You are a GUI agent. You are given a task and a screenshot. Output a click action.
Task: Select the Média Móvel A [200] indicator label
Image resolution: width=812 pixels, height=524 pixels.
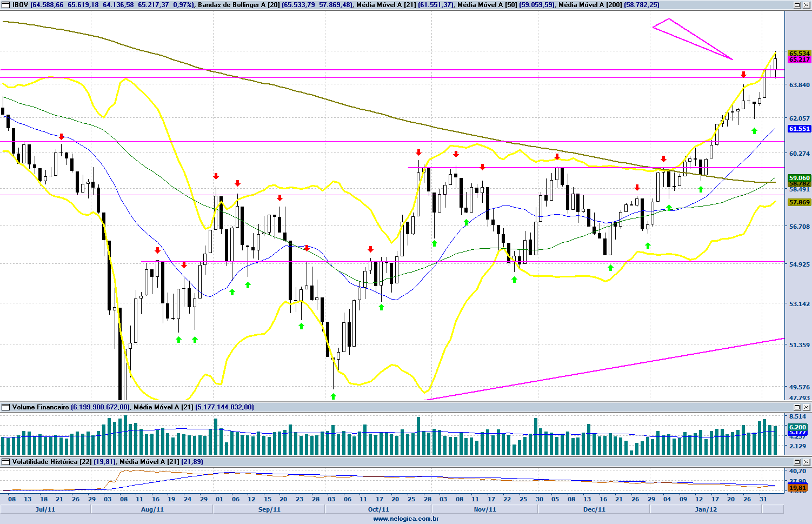point(590,4)
